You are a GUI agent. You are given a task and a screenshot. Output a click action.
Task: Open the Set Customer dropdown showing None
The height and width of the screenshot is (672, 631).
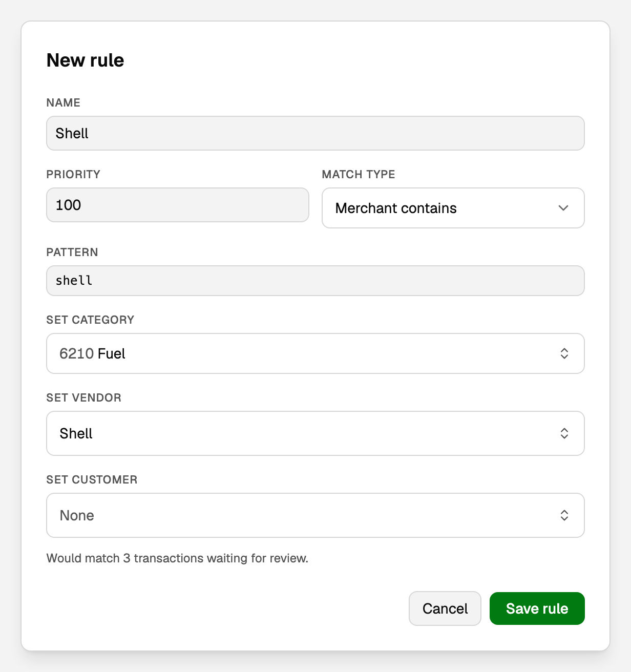coord(315,515)
